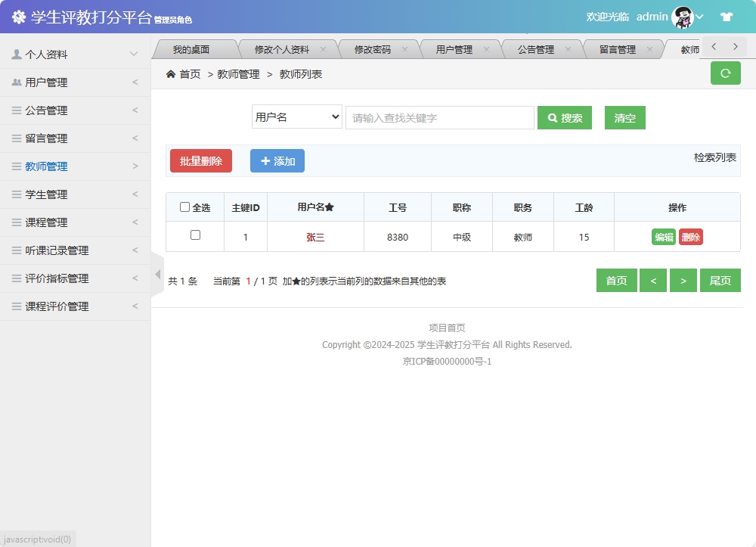Click the plus icon on the 添加 button
Viewport: 756px width, 547px height.
pos(266,160)
